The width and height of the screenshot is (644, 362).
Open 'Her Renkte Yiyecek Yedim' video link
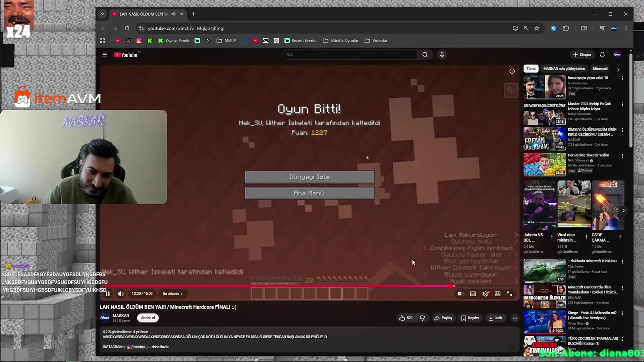click(588, 155)
